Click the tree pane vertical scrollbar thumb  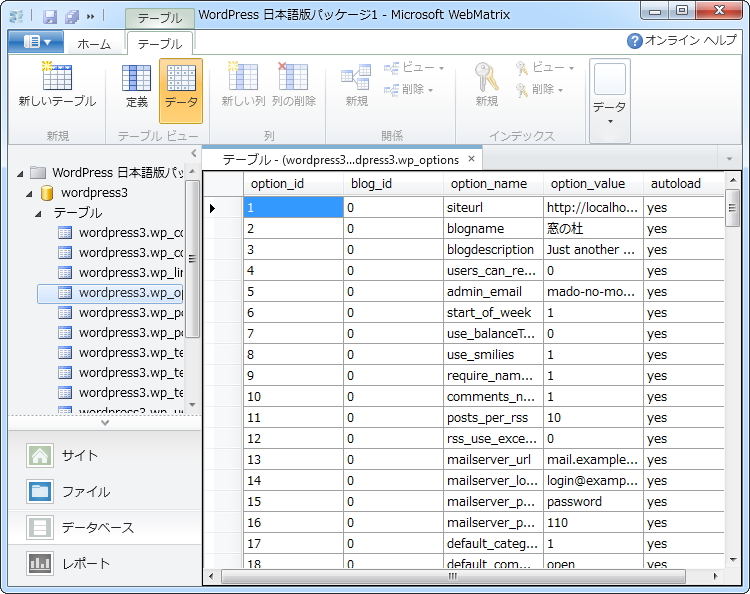(192, 259)
